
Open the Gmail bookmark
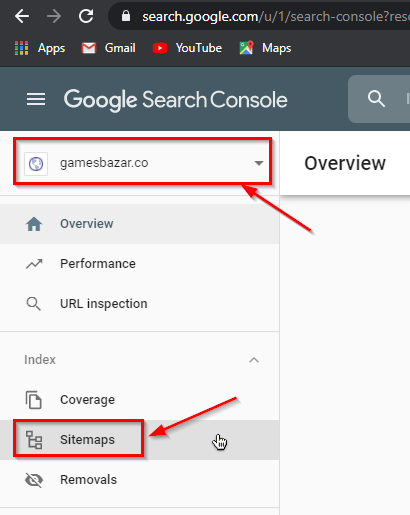point(109,48)
